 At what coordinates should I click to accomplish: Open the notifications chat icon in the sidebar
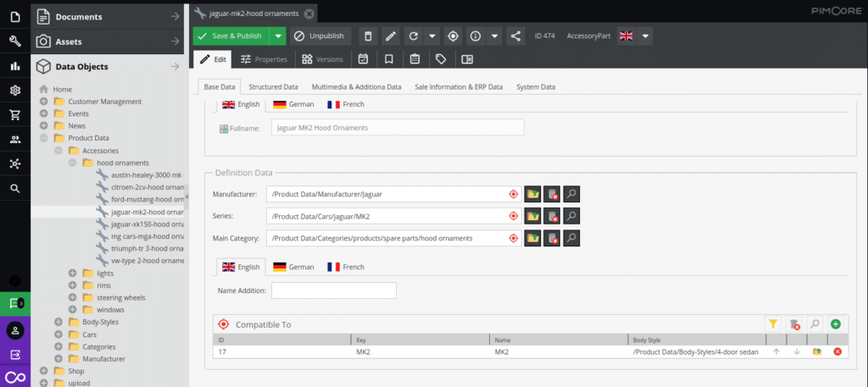(x=15, y=303)
